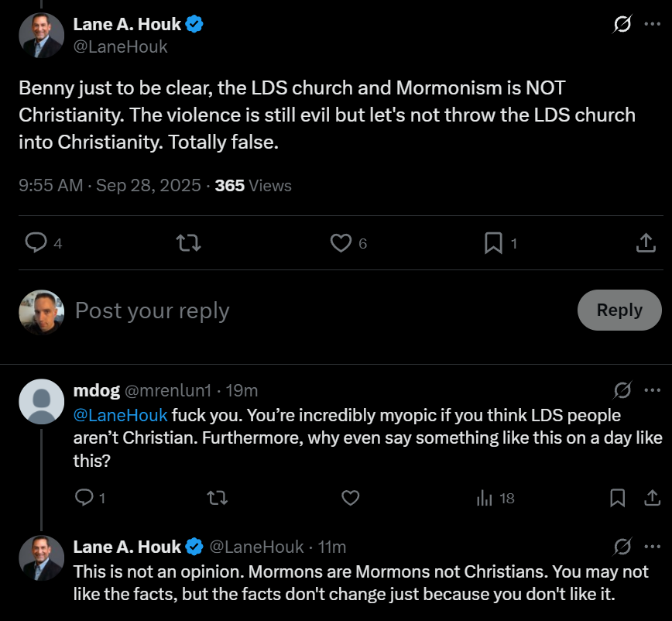Open more options on Lane's bottom reply

(652, 547)
